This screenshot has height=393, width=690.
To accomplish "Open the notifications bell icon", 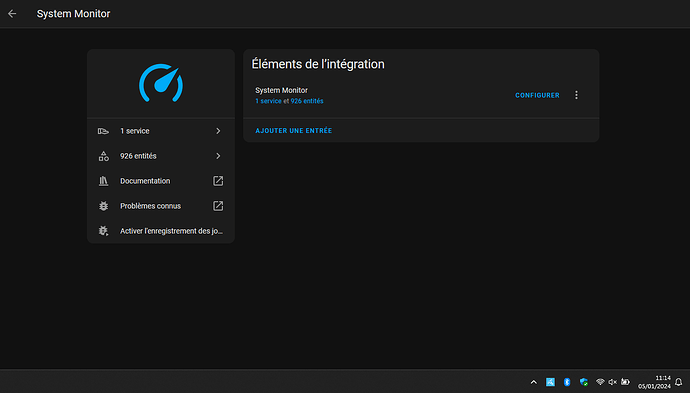I will point(679,382).
